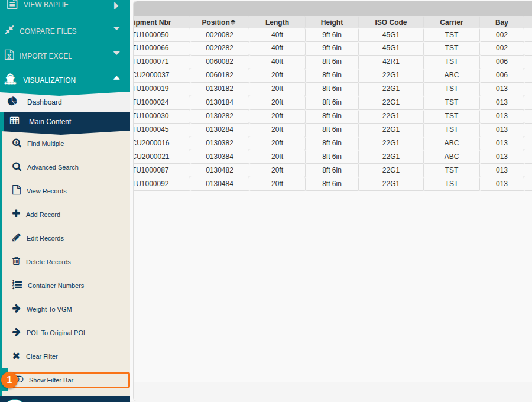Toggle the Show Filter Bar switch icon
Image resolution: width=532 pixels, height=402 pixels.
tap(20, 380)
